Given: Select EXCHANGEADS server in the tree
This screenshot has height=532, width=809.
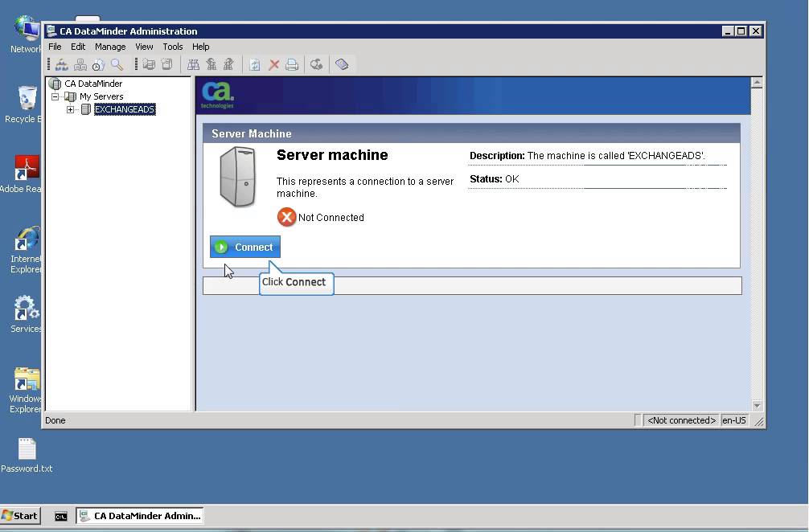Looking at the screenshot, I should point(125,109).
